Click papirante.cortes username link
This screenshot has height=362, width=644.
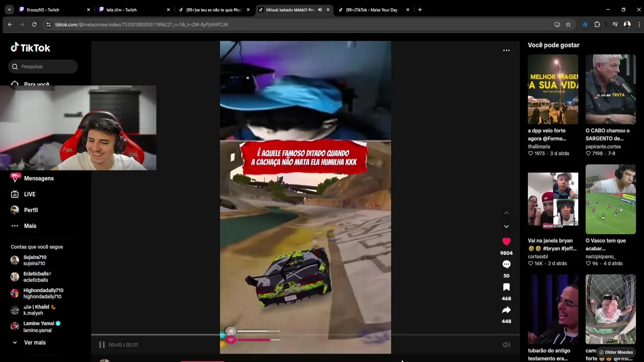click(x=603, y=146)
